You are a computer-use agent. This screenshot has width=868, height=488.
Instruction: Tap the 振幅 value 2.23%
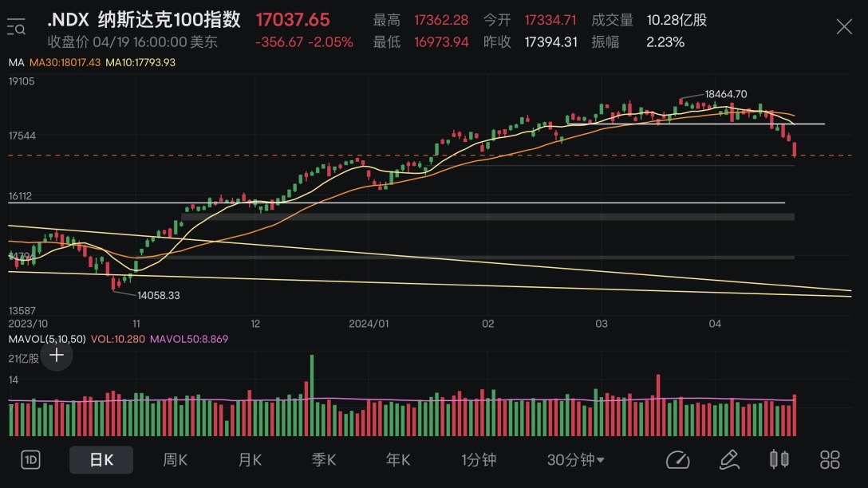point(665,42)
